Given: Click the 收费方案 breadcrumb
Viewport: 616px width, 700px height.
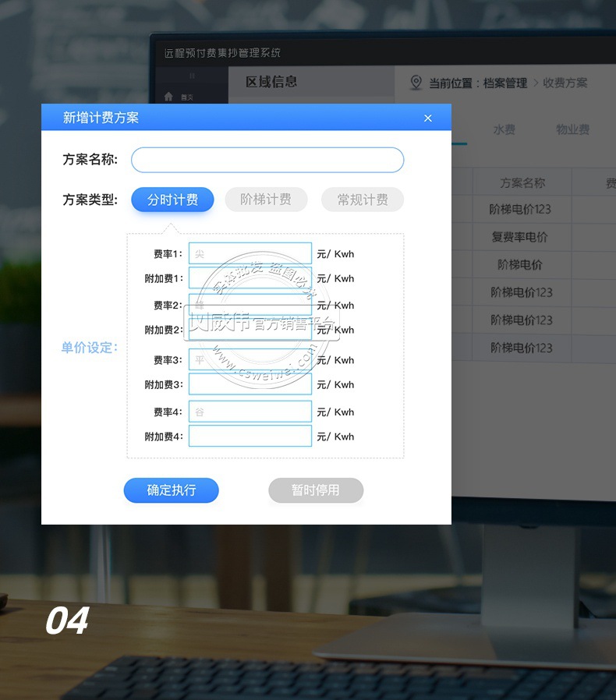Looking at the screenshot, I should tap(565, 83).
